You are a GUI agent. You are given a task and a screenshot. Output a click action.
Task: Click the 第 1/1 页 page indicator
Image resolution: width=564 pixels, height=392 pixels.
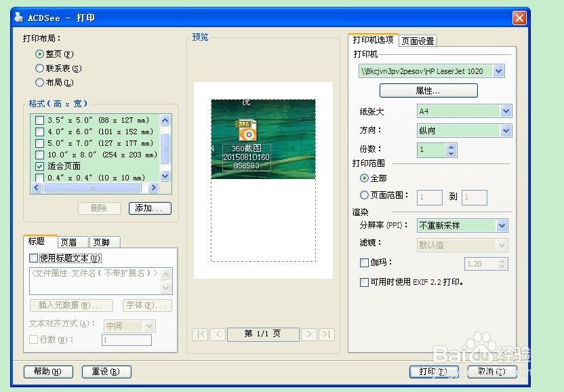pos(263,334)
